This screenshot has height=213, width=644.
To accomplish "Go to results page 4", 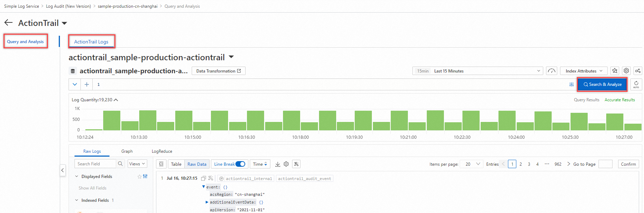I will click(x=537, y=164).
